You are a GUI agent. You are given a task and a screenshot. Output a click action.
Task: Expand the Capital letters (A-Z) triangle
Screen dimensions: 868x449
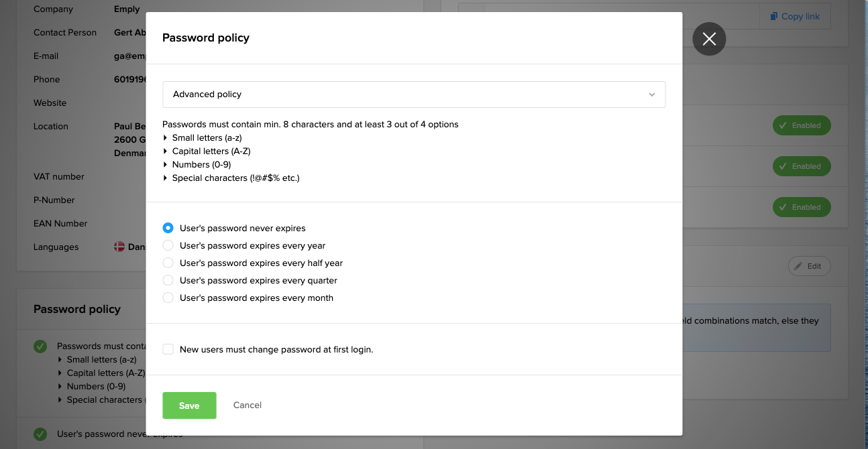(x=166, y=151)
